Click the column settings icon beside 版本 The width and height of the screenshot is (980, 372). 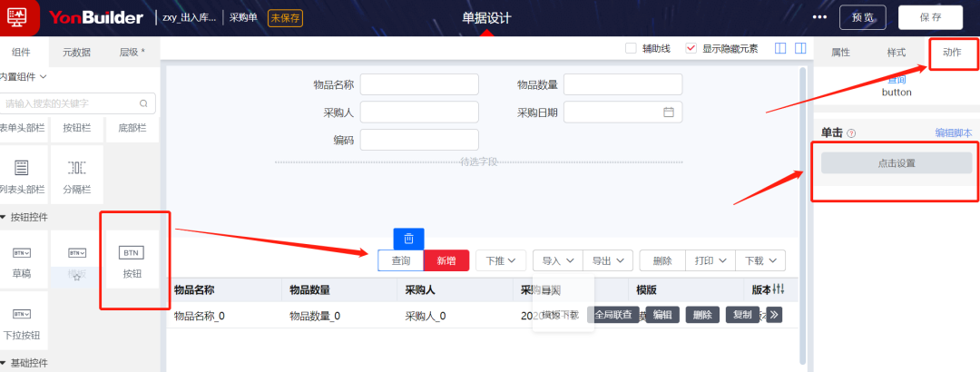coord(779,289)
